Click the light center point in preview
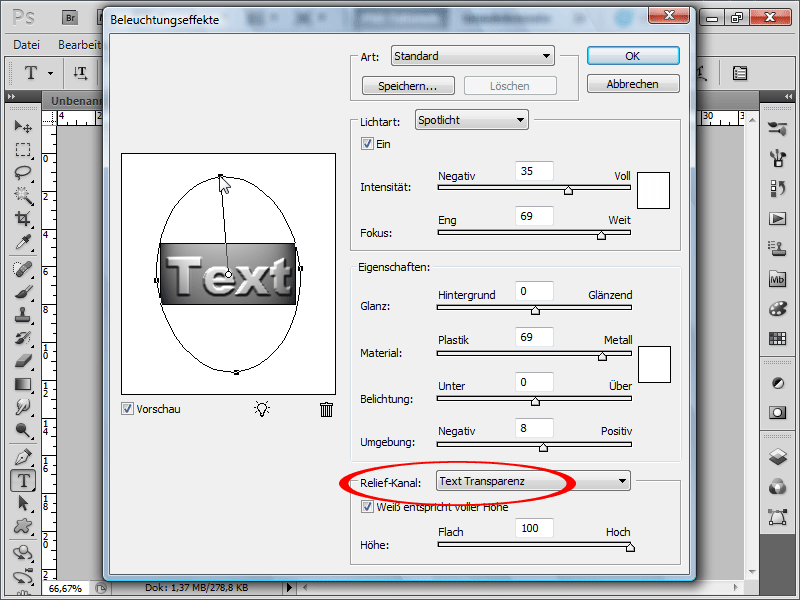 click(x=229, y=274)
